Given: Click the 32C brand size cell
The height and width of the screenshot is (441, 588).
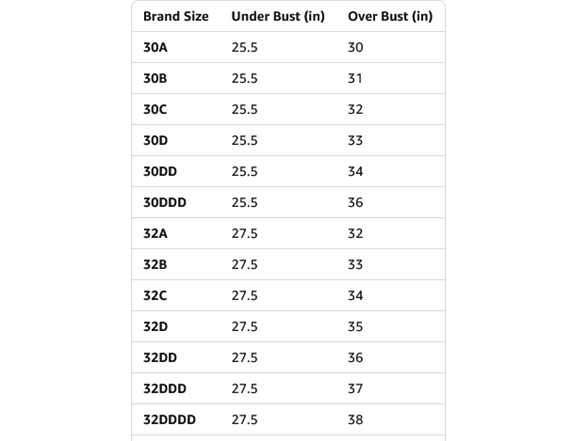Looking at the screenshot, I should click(x=155, y=296).
